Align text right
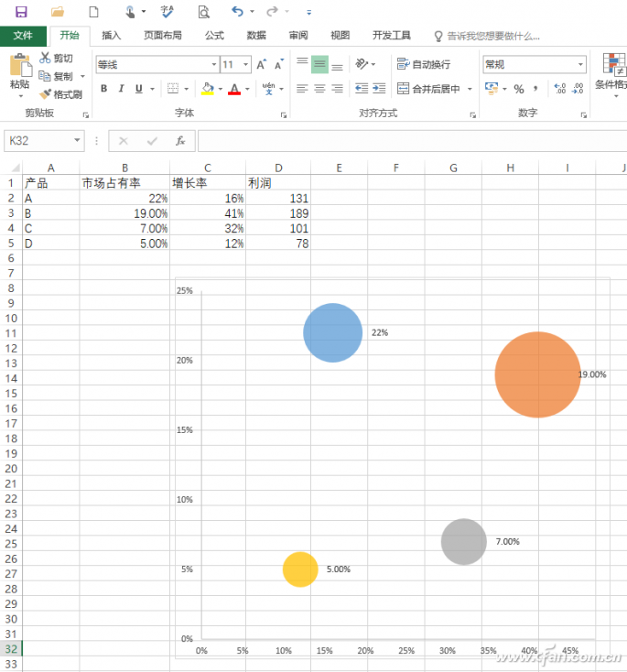This screenshot has height=672, width=627. (x=337, y=89)
